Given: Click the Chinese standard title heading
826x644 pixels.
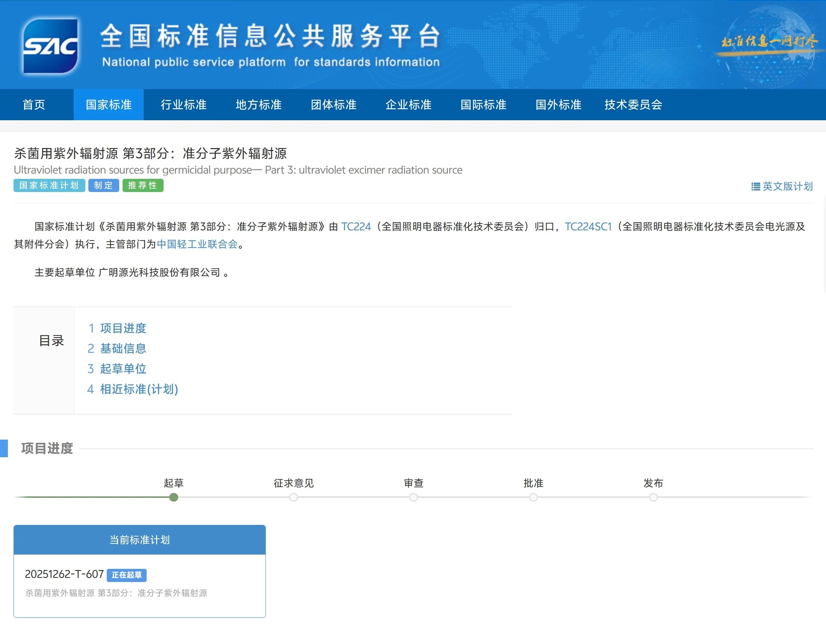Looking at the screenshot, I should (x=150, y=153).
